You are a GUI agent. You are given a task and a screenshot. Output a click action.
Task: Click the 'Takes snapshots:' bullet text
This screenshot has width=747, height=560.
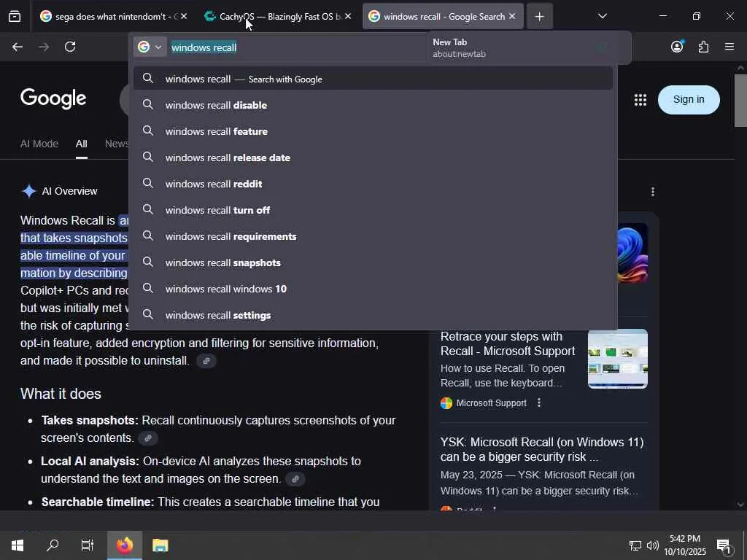pos(90,421)
